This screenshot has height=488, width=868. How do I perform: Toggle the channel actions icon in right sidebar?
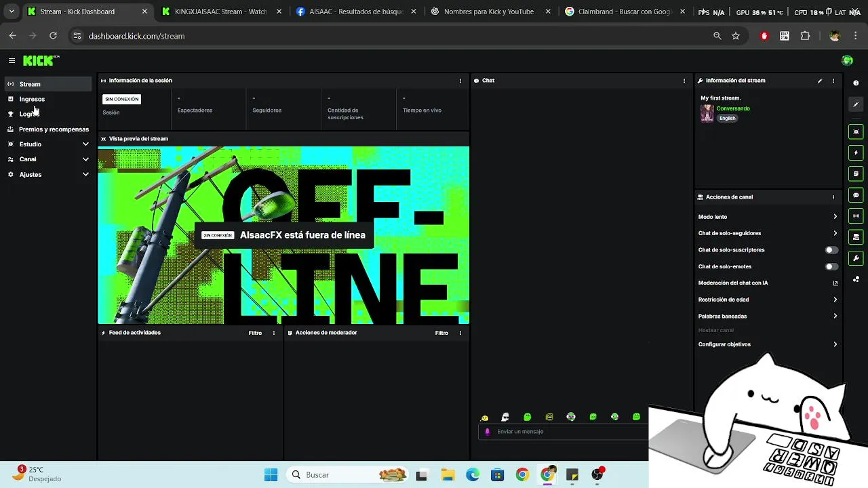[856, 237]
